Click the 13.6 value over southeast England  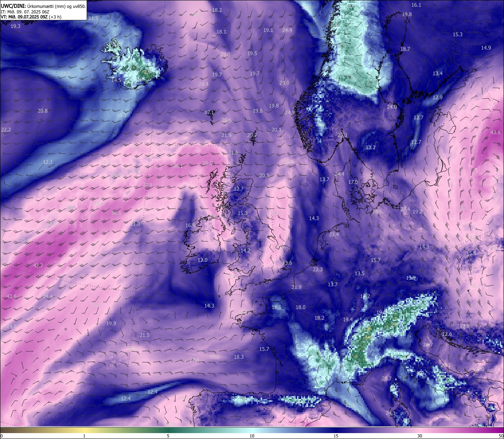(x=287, y=263)
